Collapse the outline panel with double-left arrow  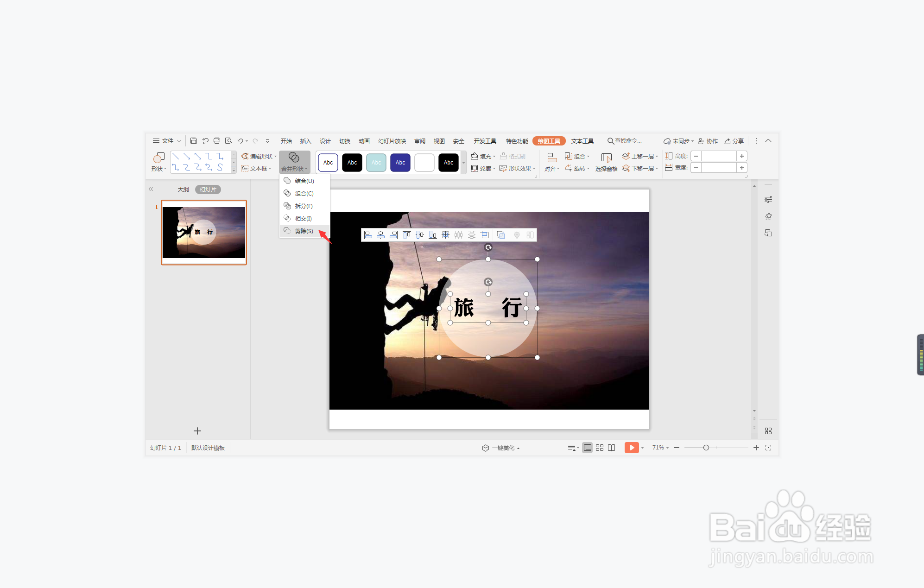coord(151,189)
